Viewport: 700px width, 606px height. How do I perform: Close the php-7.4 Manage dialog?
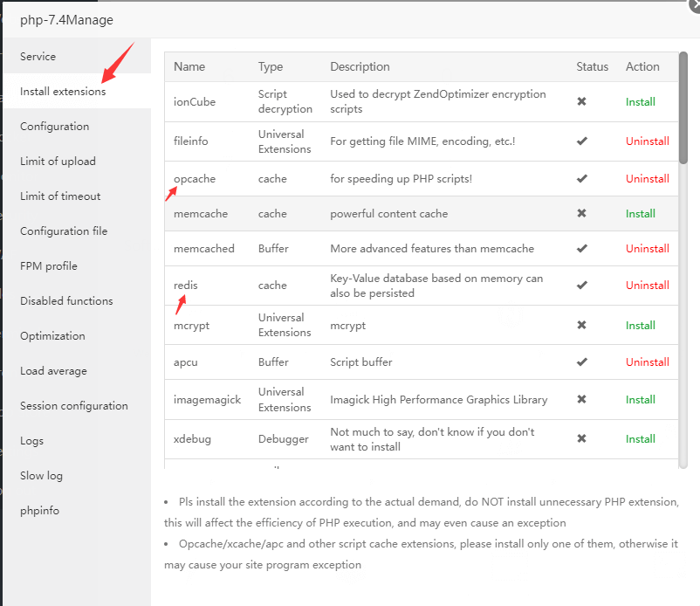(695, 5)
